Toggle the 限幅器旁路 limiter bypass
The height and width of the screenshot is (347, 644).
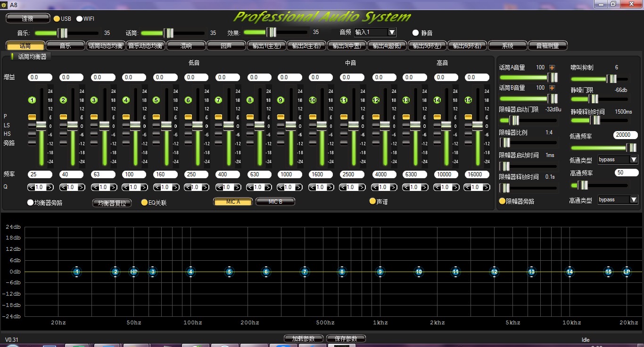[x=503, y=201]
